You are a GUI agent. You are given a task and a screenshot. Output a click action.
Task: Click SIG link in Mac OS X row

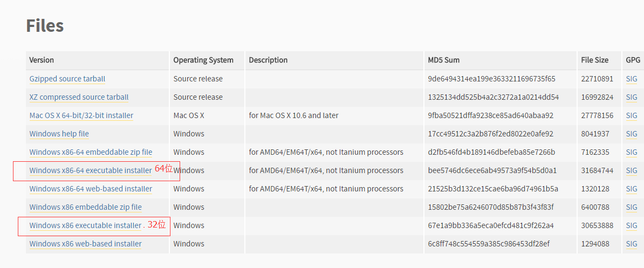pyautogui.click(x=632, y=116)
